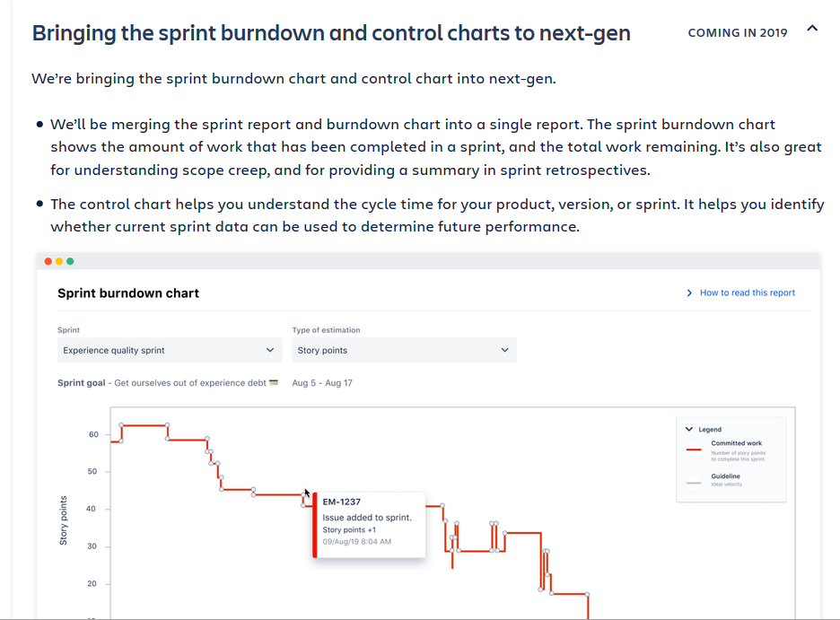Click the 'Story points' y-axis label
Image resolution: width=840 pixels, height=620 pixels.
[x=64, y=520]
